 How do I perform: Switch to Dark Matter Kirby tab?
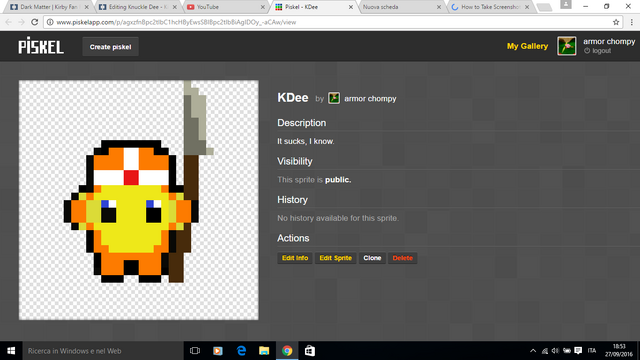[x=49, y=7]
